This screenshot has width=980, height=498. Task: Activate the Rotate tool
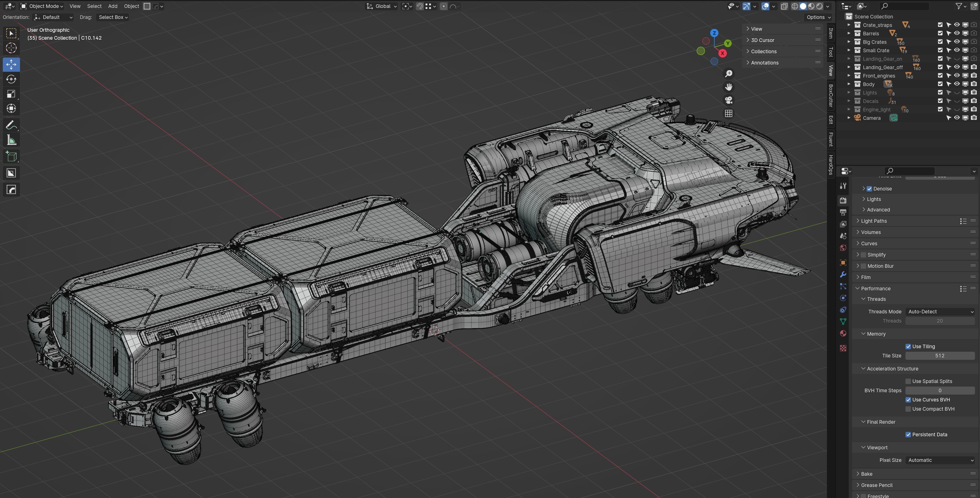click(11, 79)
